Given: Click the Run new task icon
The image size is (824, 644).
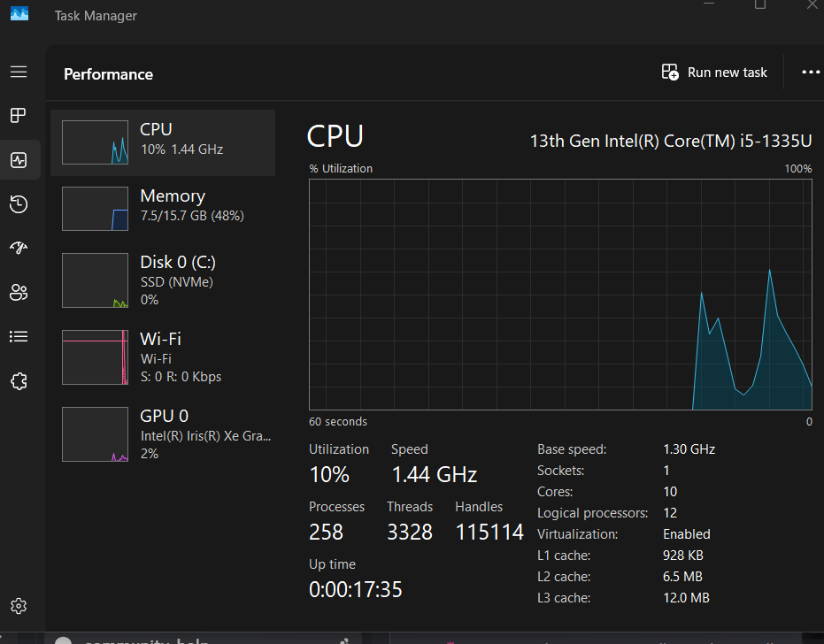Looking at the screenshot, I should point(670,72).
